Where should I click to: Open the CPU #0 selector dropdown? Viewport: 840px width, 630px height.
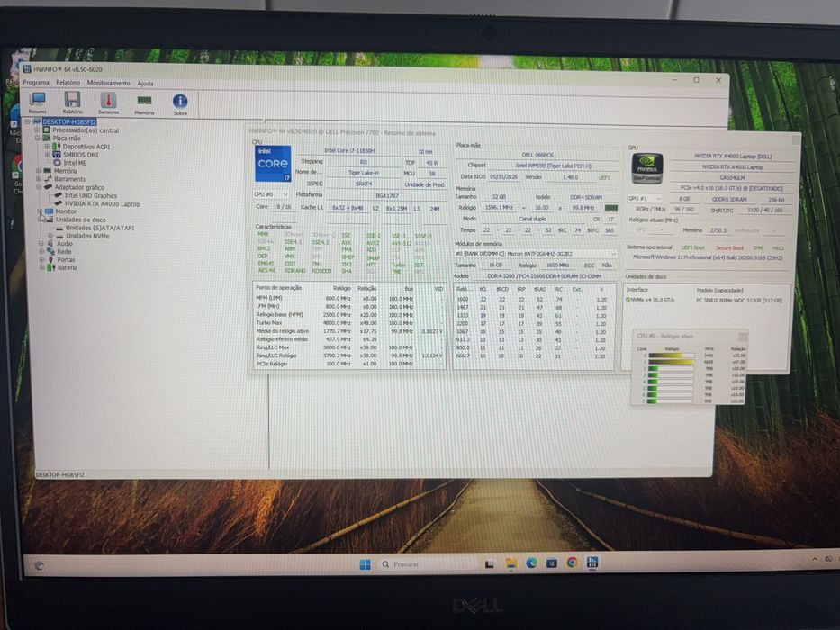click(271, 193)
